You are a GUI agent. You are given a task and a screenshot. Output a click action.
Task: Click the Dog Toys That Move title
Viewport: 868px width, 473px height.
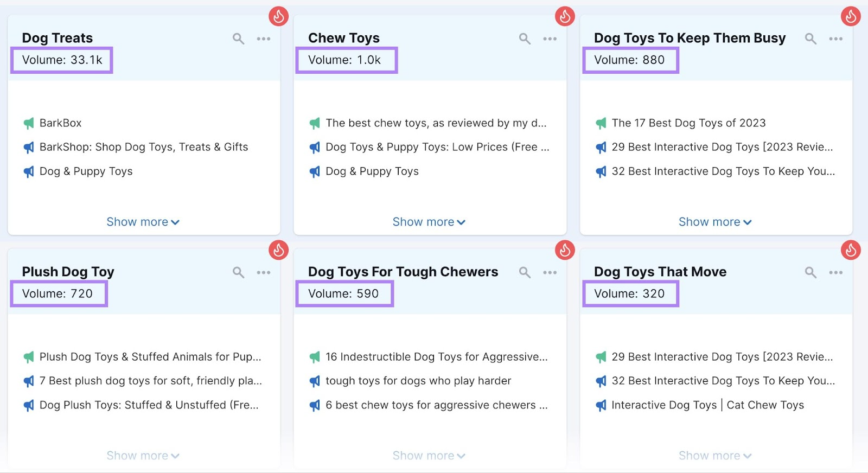pos(660,272)
